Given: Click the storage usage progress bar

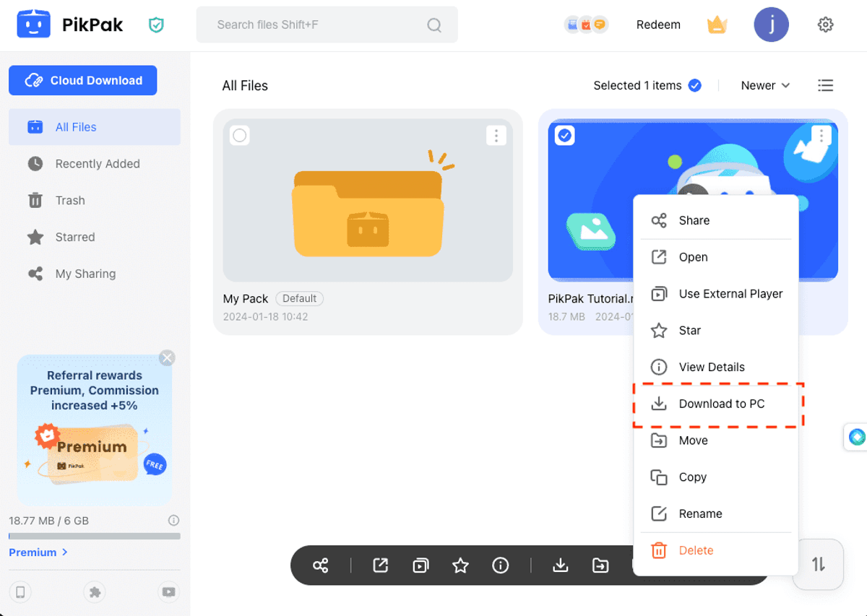Looking at the screenshot, I should (95, 537).
